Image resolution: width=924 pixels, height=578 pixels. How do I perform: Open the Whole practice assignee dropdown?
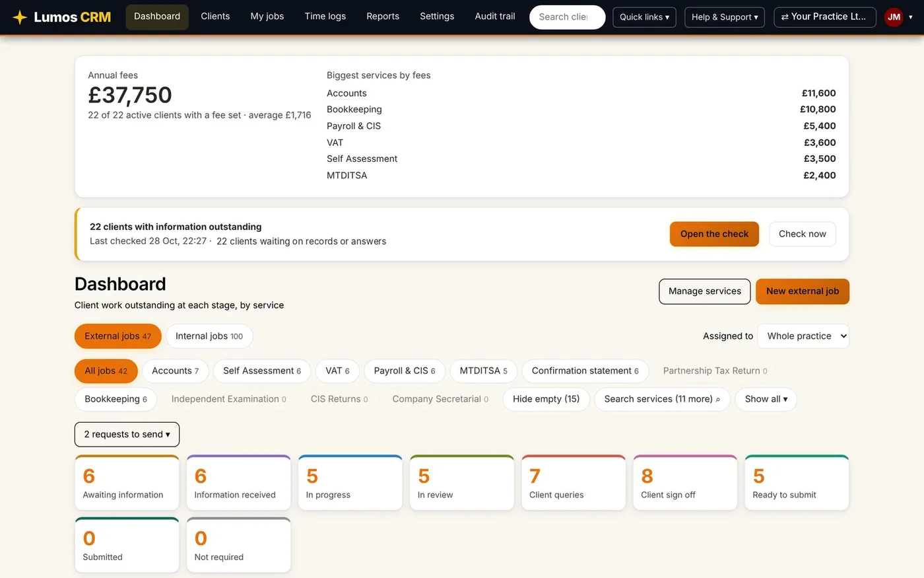pyautogui.click(x=803, y=336)
